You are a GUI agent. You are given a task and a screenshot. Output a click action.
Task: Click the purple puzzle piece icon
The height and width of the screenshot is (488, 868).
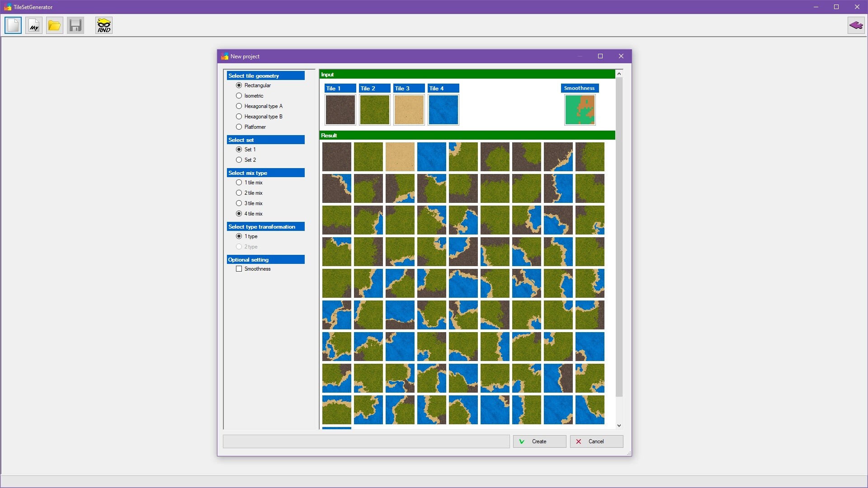856,25
